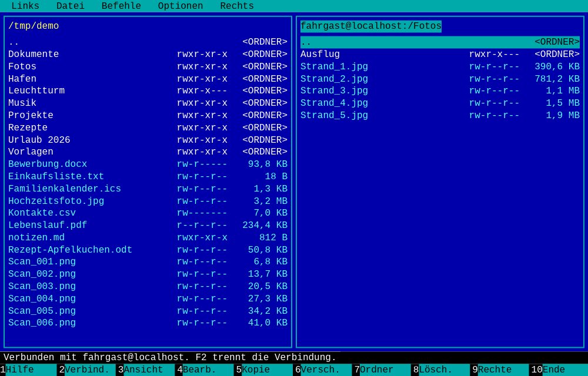Select the file Rezept-Apfelkuchen.odt
Viewport: 588px width, 376px height.
coord(148,250)
